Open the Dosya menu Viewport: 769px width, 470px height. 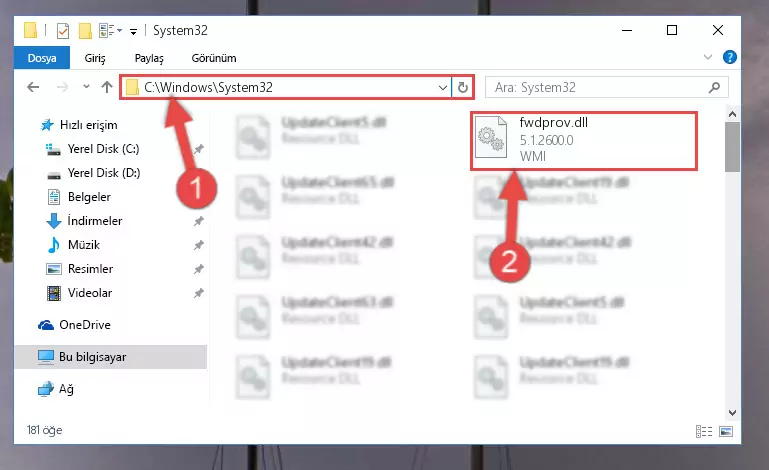pyautogui.click(x=42, y=58)
